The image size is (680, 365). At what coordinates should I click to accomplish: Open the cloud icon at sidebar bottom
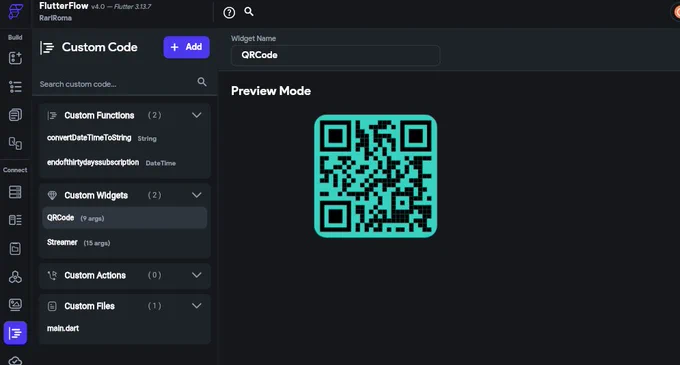click(15, 360)
